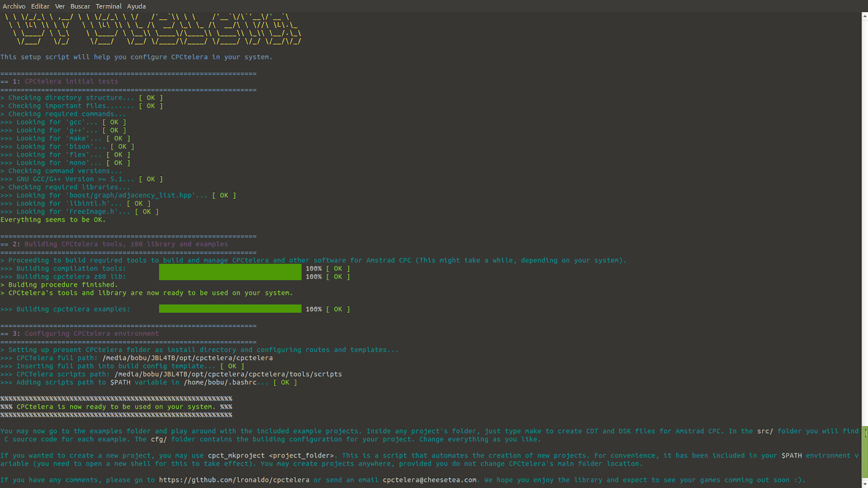Click the 'libintl.h' library name
Screen dimensions: 868x488
tap(88, 203)
